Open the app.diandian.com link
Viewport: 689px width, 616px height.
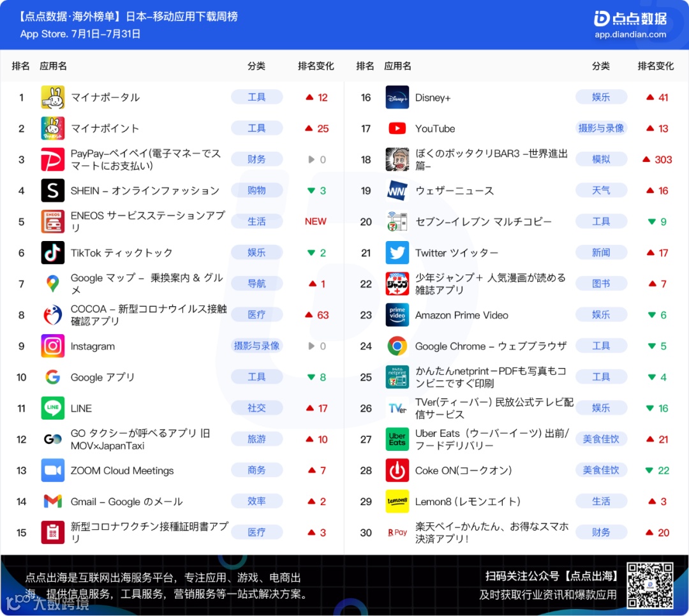click(630, 34)
